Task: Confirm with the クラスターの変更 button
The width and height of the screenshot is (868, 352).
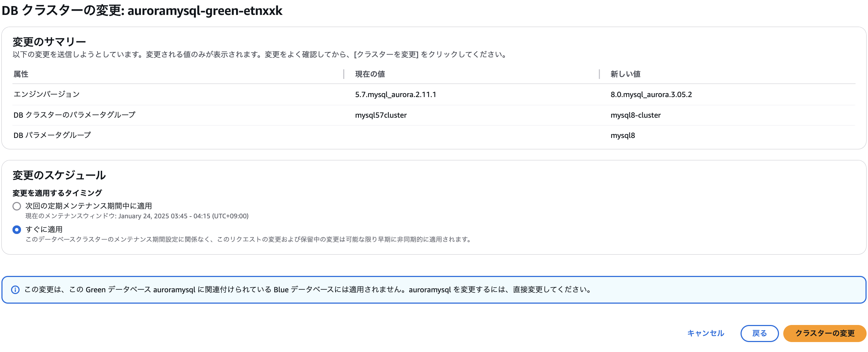Action: (x=825, y=333)
